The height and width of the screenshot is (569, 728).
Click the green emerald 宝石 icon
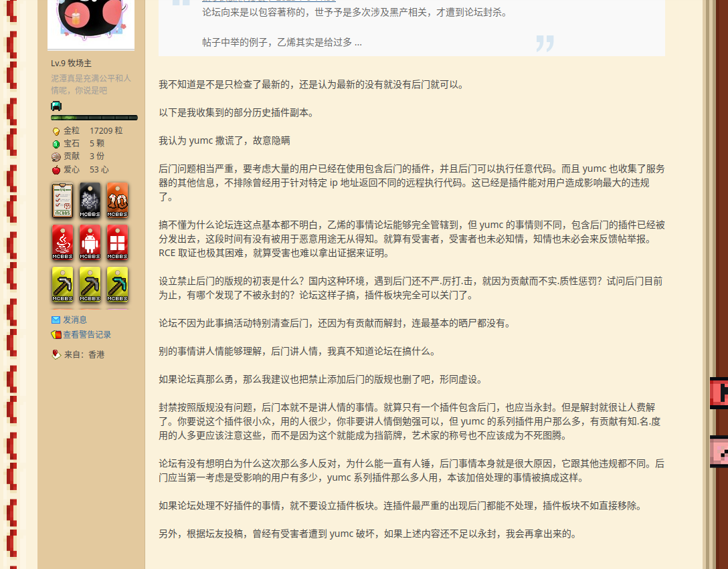click(x=56, y=144)
